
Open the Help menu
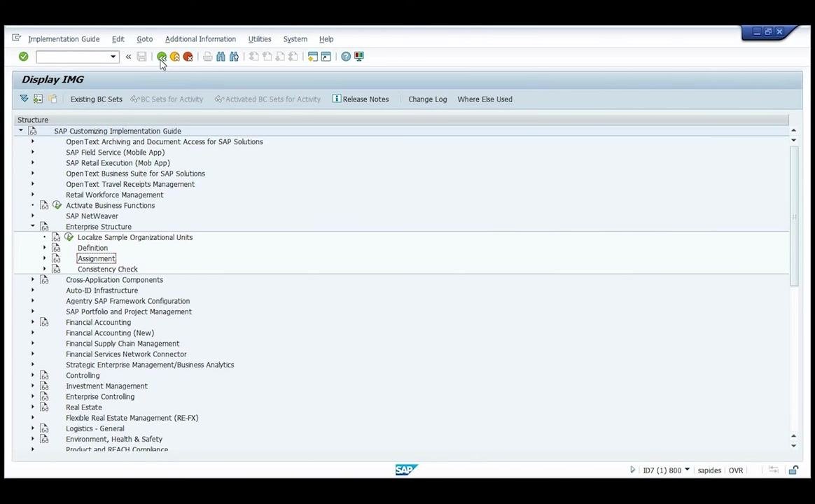(326, 39)
